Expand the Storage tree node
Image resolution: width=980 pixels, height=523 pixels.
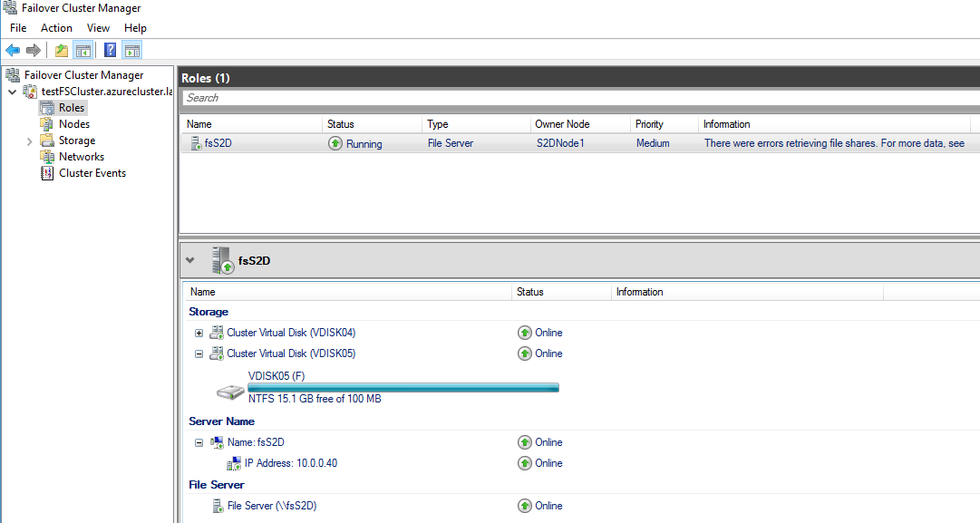click(29, 141)
